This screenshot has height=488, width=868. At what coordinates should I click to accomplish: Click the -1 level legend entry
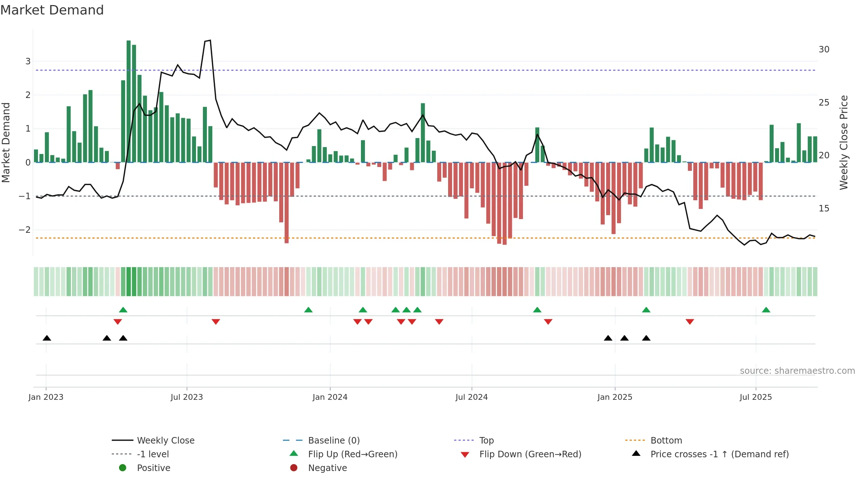140,454
